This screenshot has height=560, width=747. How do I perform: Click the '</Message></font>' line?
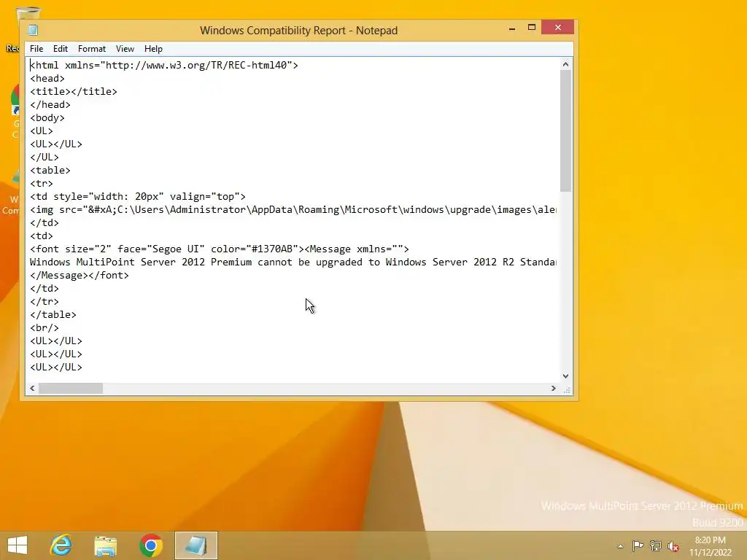click(x=79, y=275)
